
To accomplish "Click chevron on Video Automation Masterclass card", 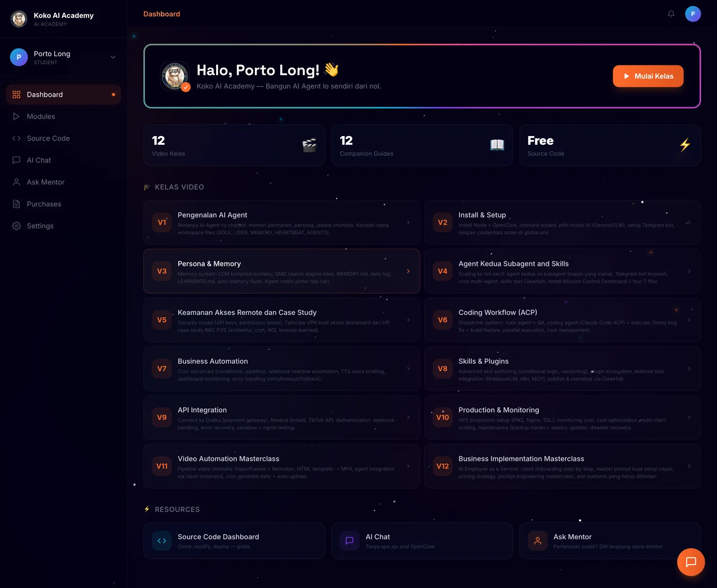I will tap(408, 466).
